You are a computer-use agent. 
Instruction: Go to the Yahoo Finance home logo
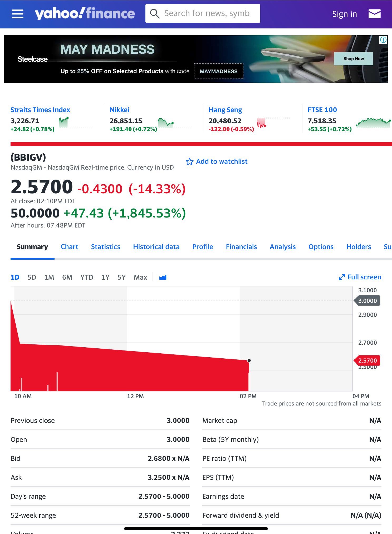click(x=85, y=13)
